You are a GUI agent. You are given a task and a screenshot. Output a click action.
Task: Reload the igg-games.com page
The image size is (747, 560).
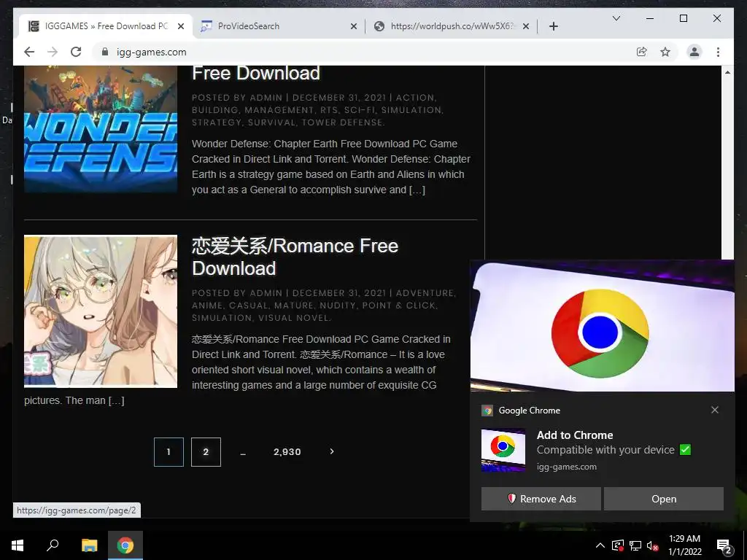[76, 52]
